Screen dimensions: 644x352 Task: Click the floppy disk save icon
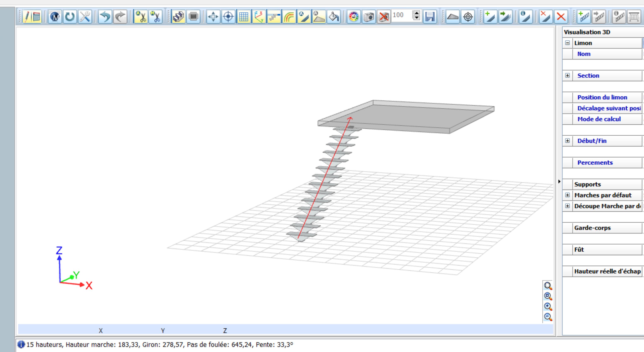pos(430,17)
